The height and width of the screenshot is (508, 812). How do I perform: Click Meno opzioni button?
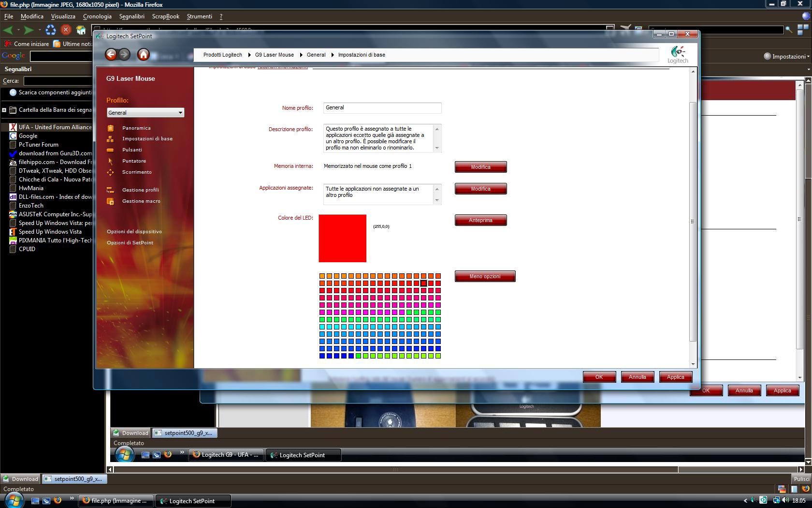(485, 276)
